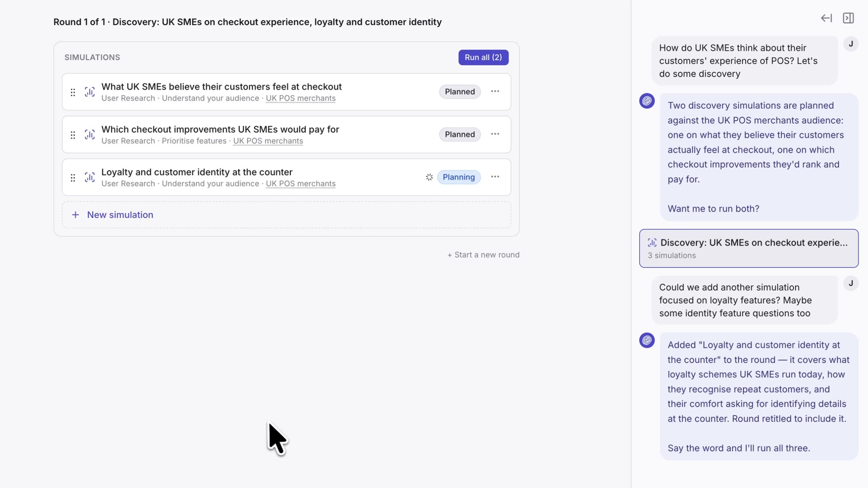
Task: Open UK POS merchants link in 'Which checkout improvements'
Action: (268, 141)
